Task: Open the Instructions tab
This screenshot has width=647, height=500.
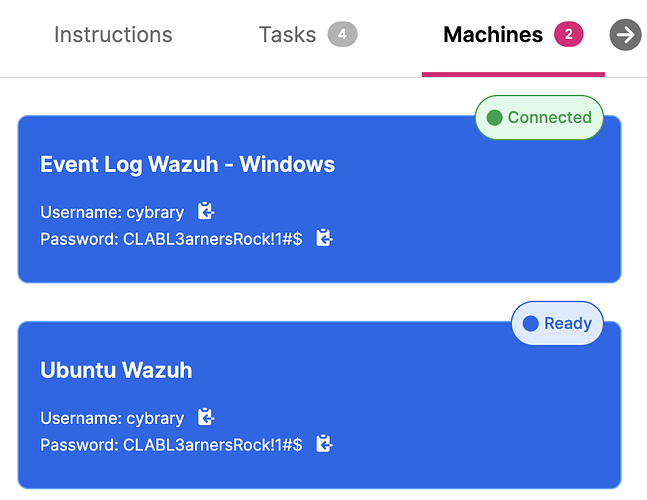Action: tap(113, 35)
